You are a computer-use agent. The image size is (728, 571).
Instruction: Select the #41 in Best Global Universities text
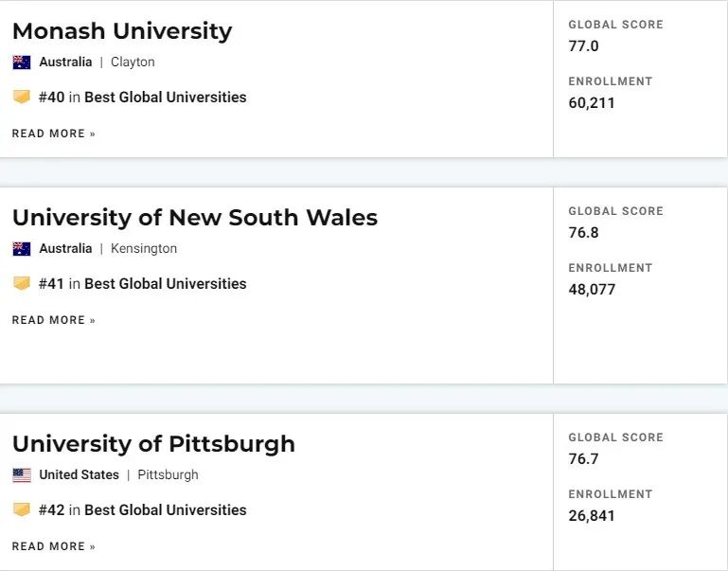click(143, 284)
